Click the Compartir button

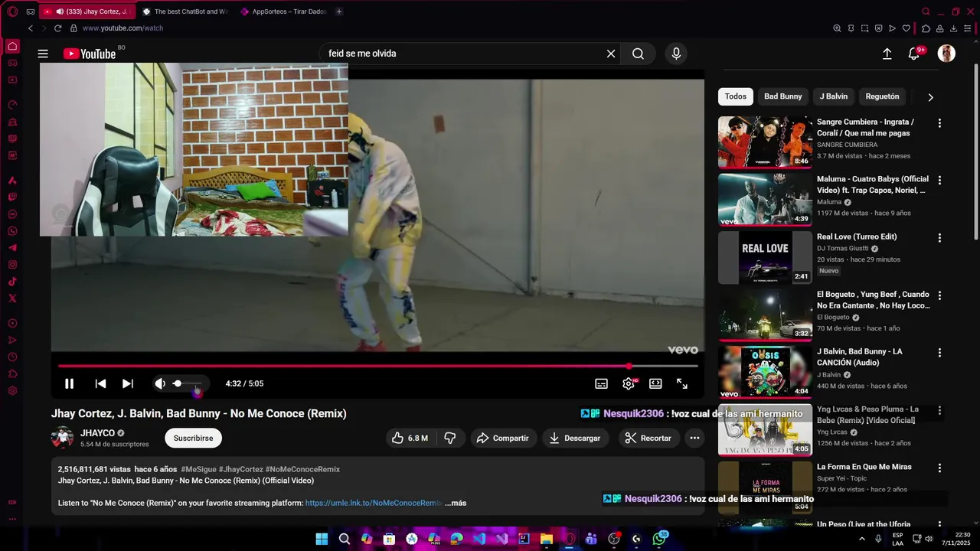(x=503, y=438)
